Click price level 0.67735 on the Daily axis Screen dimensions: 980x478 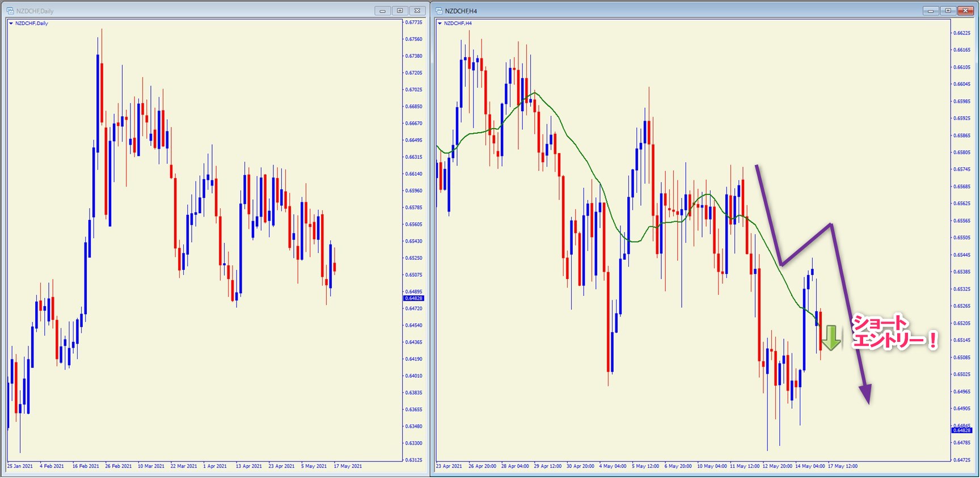tap(414, 23)
